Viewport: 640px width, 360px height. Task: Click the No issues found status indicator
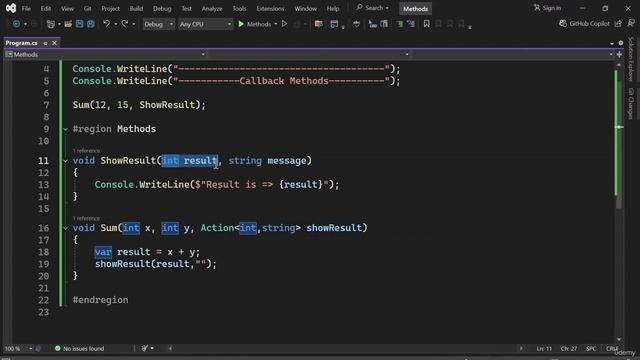pyautogui.click(x=80, y=349)
